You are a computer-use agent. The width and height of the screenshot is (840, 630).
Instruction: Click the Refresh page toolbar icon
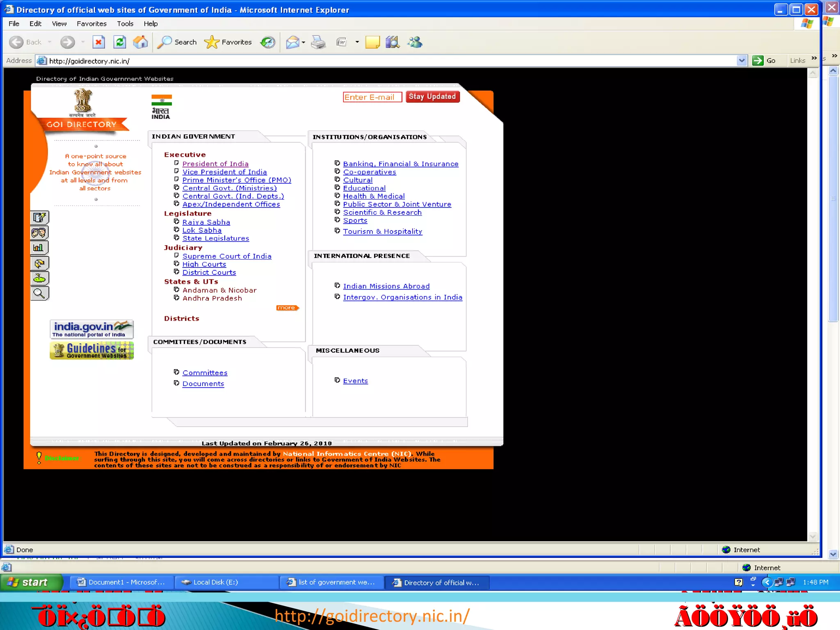[119, 42]
